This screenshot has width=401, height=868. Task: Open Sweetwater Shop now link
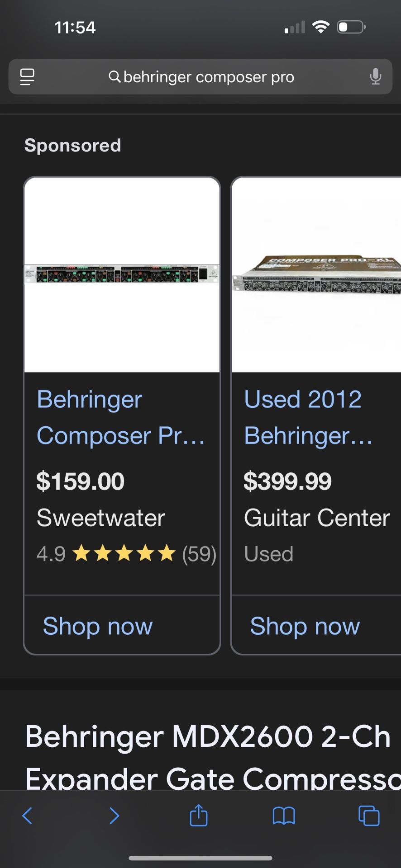click(x=98, y=626)
